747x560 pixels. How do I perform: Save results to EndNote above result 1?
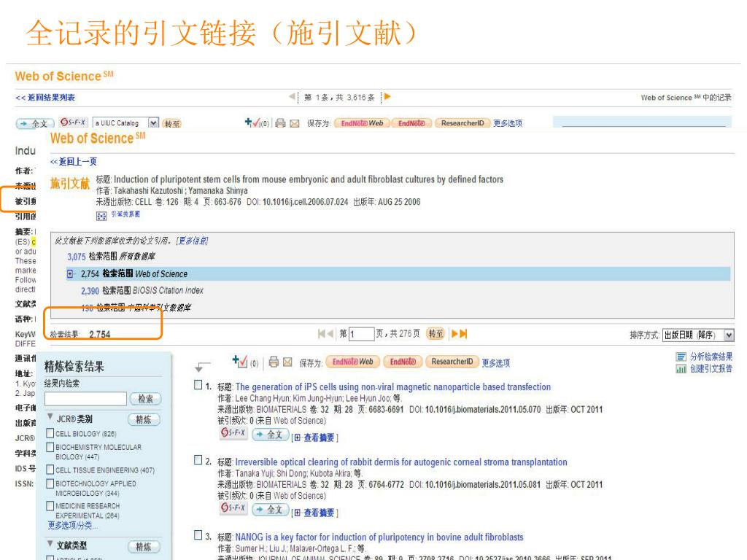point(403,362)
